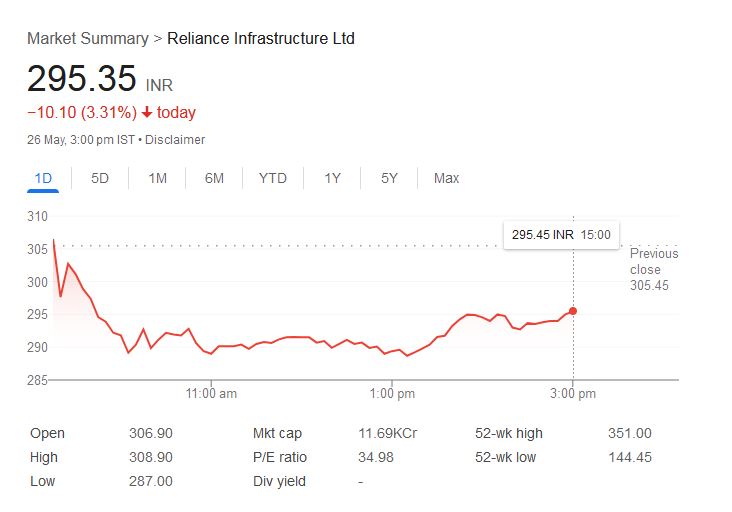
Task: Open the 1M chart range
Action: [x=157, y=178]
